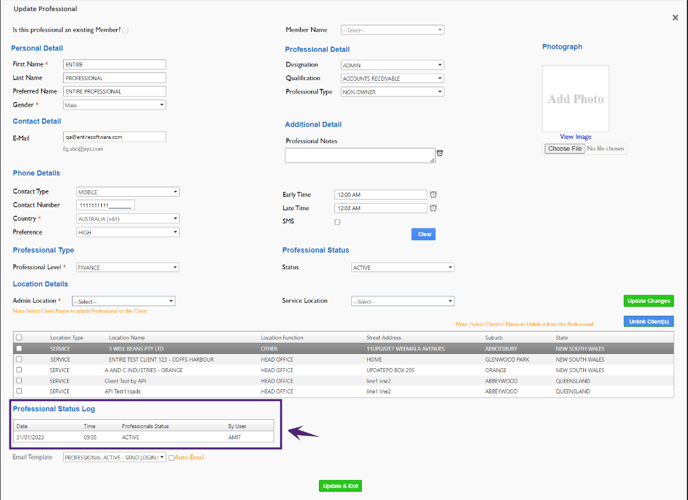Check the 3 WISE BEANS PTY LTD row checkbox
The image size is (688, 500).
(x=19, y=348)
